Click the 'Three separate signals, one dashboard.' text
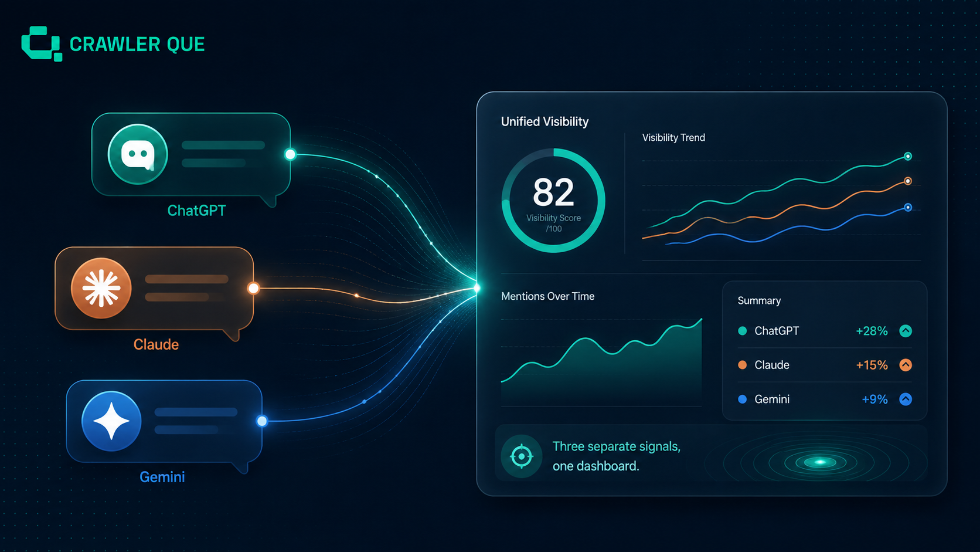Screen dimensions: 980x552 coord(616,456)
